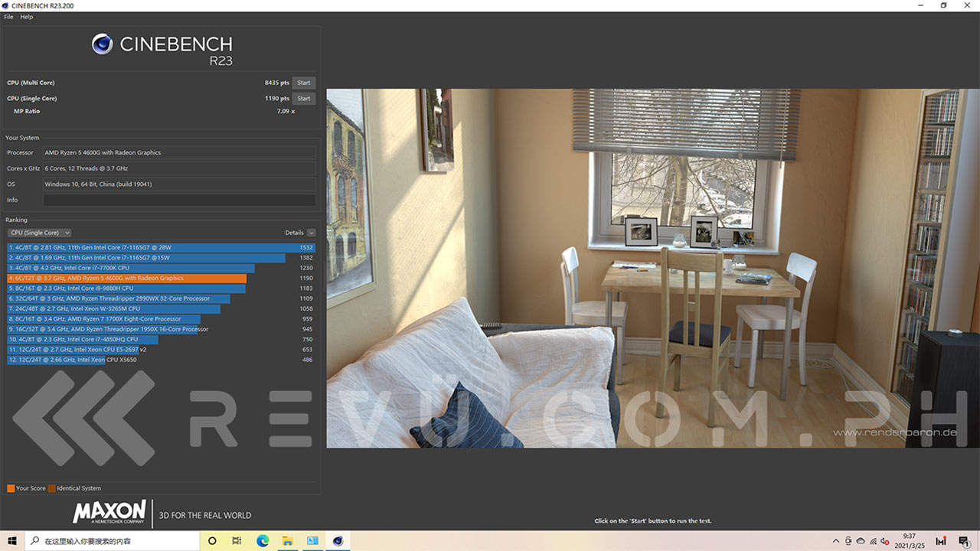Open CPU (Single Core) ranking dropdown
Screen dimensions: 980x551
tap(40, 233)
